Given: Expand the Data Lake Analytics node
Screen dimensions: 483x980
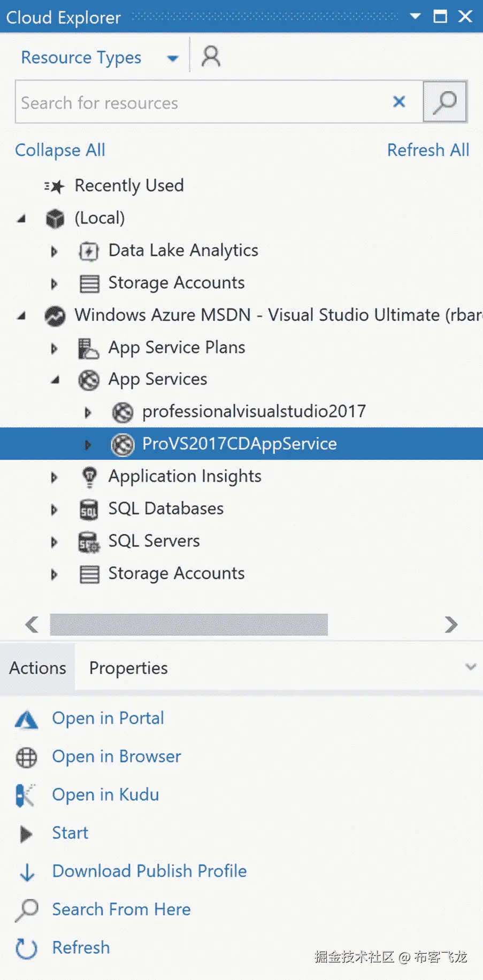Looking at the screenshot, I should click(x=54, y=251).
